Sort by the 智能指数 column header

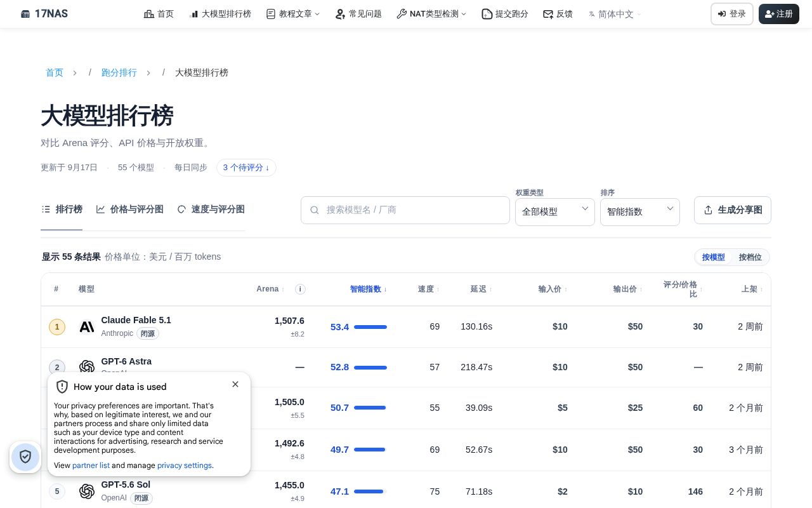[x=369, y=289]
